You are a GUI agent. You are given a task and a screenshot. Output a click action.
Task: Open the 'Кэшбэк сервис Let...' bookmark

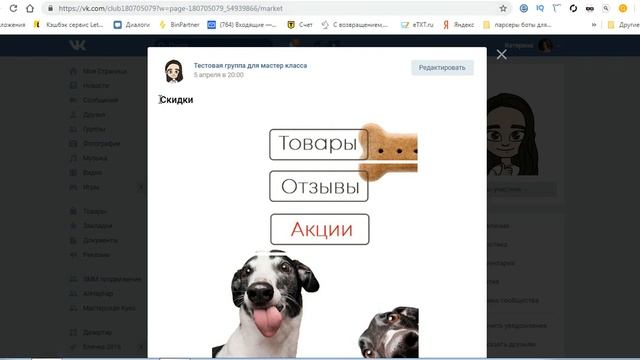[x=69, y=25]
